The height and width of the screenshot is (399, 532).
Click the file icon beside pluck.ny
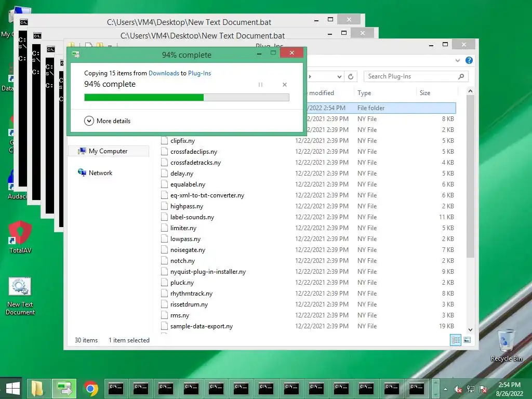coord(164,282)
